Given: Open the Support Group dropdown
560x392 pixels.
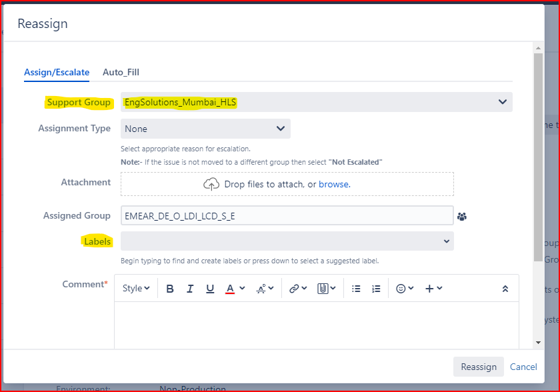Looking at the screenshot, I should [317, 102].
